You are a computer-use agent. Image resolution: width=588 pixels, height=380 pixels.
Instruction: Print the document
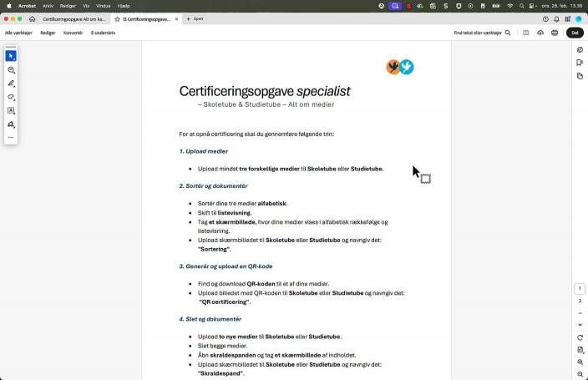click(555, 33)
